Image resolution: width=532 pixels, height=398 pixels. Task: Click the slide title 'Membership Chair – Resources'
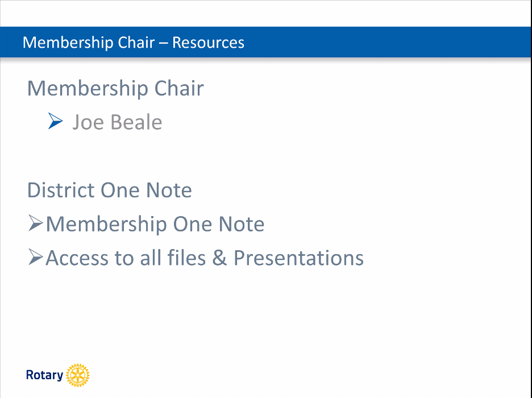pyautogui.click(x=134, y=43)
